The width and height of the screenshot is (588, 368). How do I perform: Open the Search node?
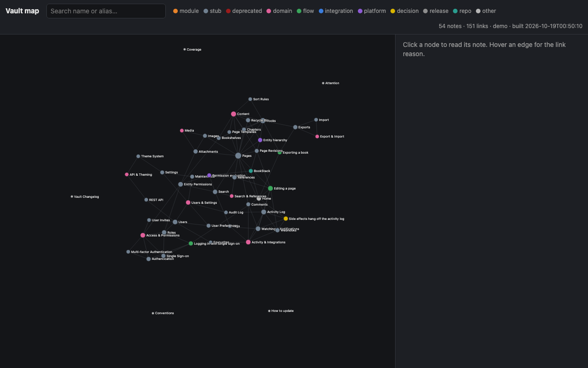point(215,192)
